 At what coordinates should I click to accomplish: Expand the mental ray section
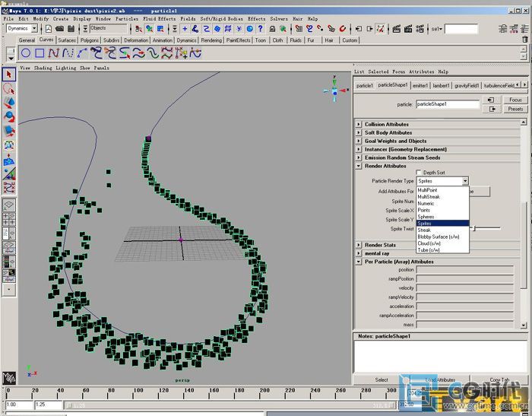tap(359, 253)
